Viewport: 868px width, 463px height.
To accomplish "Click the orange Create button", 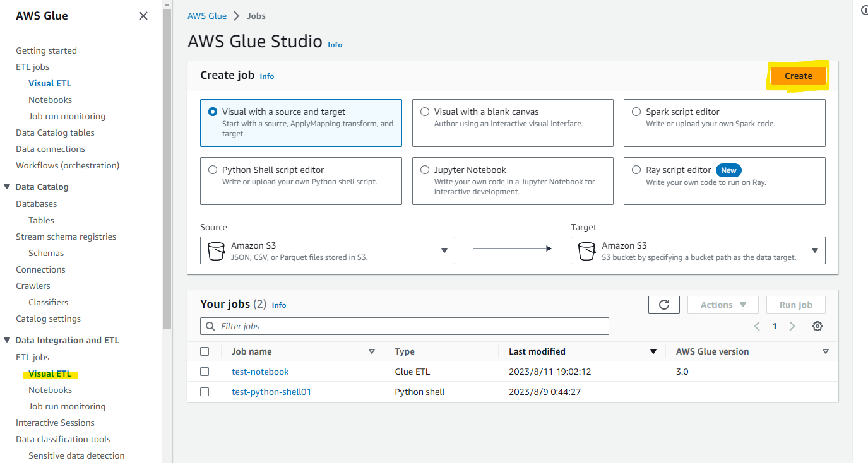I will pos(798,76).
